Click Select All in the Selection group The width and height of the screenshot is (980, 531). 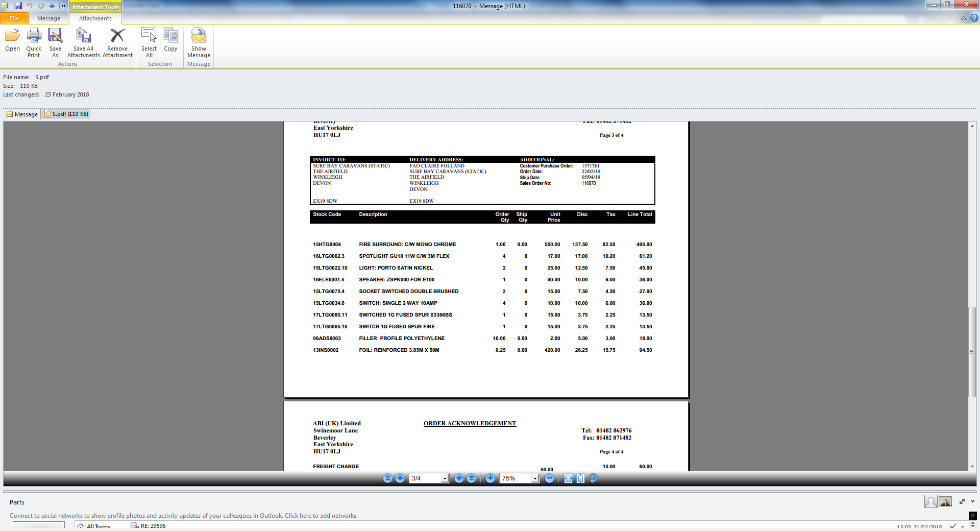click(149, 42)
